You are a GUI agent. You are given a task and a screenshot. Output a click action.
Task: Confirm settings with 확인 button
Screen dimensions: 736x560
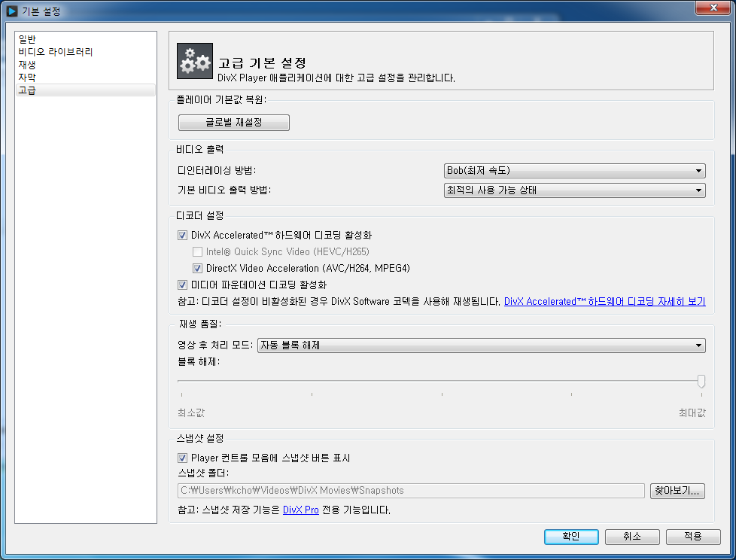click(x=571, y=537)
